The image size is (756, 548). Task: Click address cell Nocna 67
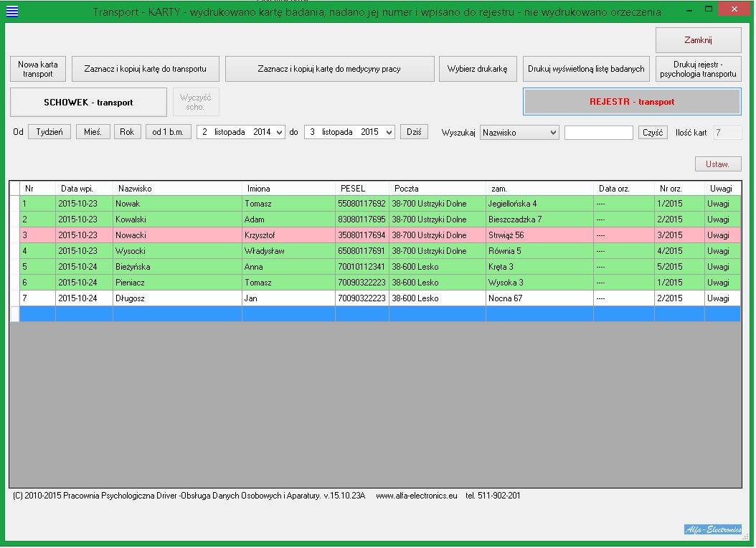539,298
